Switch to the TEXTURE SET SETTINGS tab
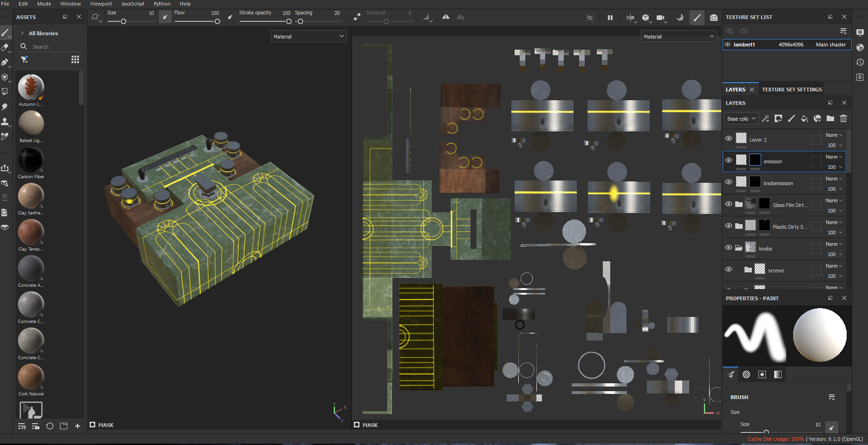 791,89
